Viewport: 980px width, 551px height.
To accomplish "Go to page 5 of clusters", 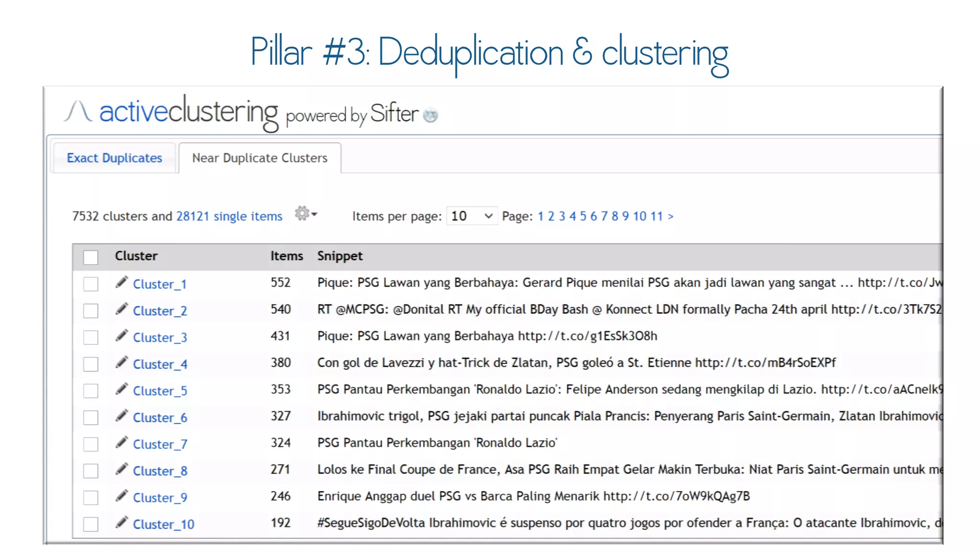I will 583,216.
